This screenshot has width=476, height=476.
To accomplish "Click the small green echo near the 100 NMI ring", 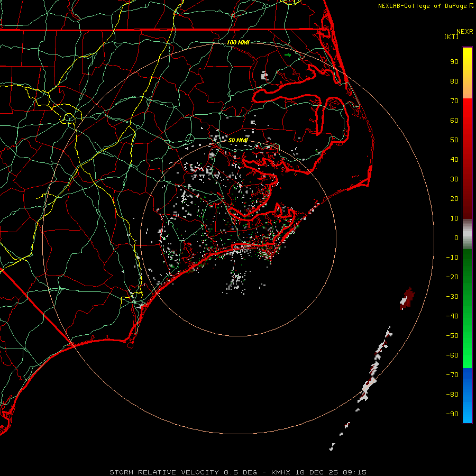I will [288, 55].
